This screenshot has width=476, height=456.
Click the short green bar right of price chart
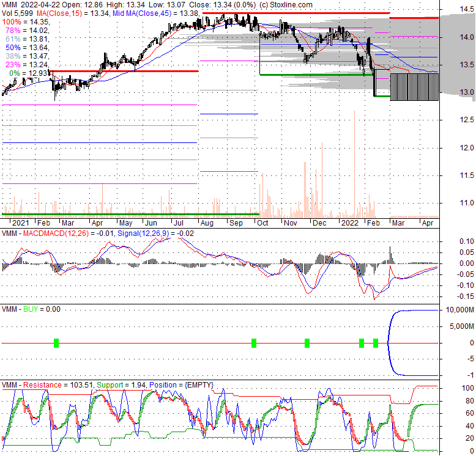tap(382, 96)
